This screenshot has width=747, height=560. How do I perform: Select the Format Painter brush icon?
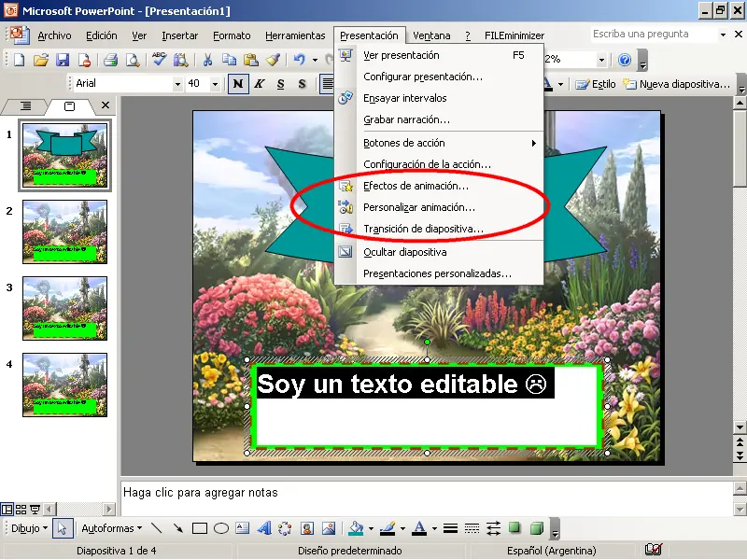pyautogui.click(x=273, y=60)
